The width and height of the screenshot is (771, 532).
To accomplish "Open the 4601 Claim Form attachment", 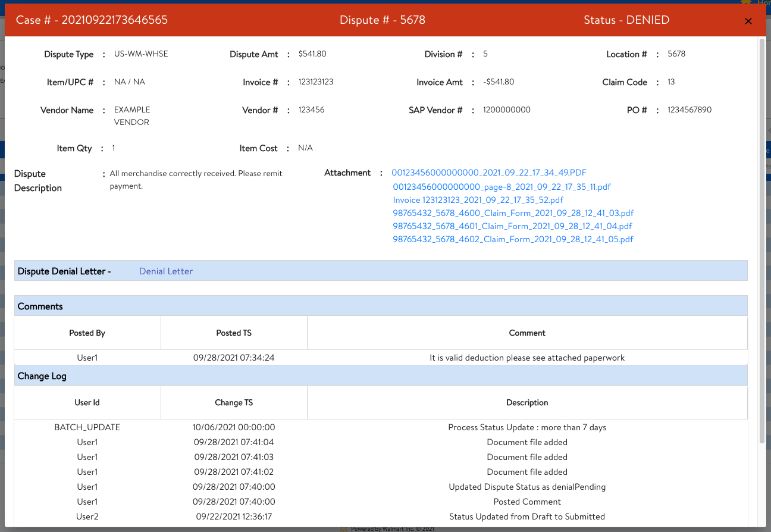I will (512, 226).
